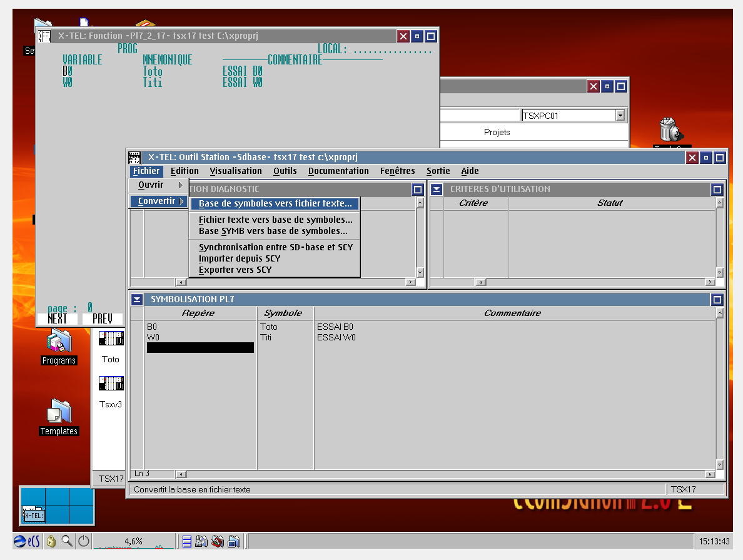Screen dimensions: 743x560
Task: Click the power shutdown icon in taskbar
Action: (83, 541)
